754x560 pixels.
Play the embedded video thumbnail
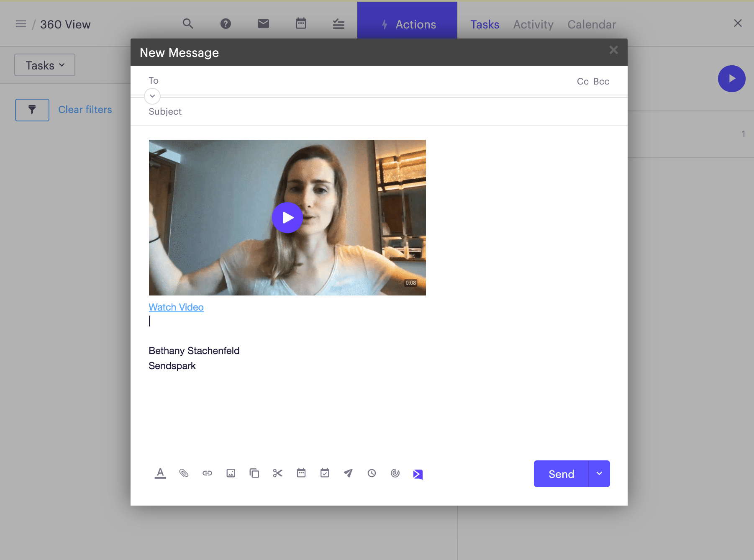287,218
